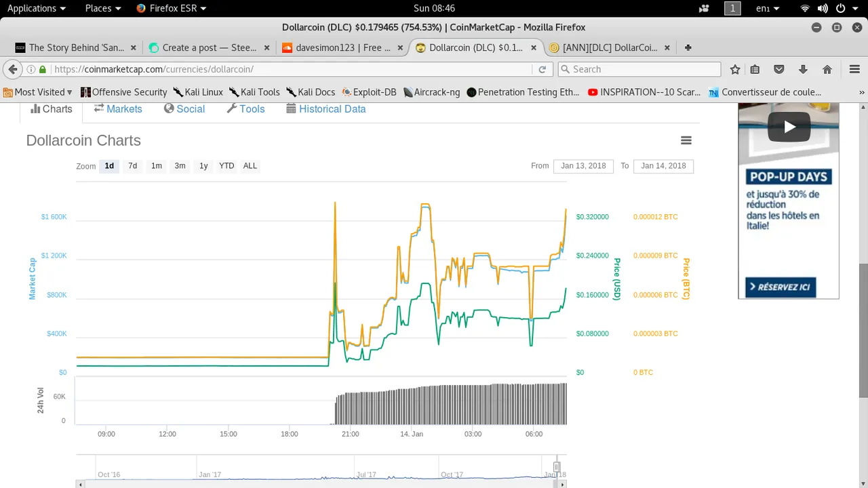
Task: Go to the Firefox home icon
Action: [827, 69]
